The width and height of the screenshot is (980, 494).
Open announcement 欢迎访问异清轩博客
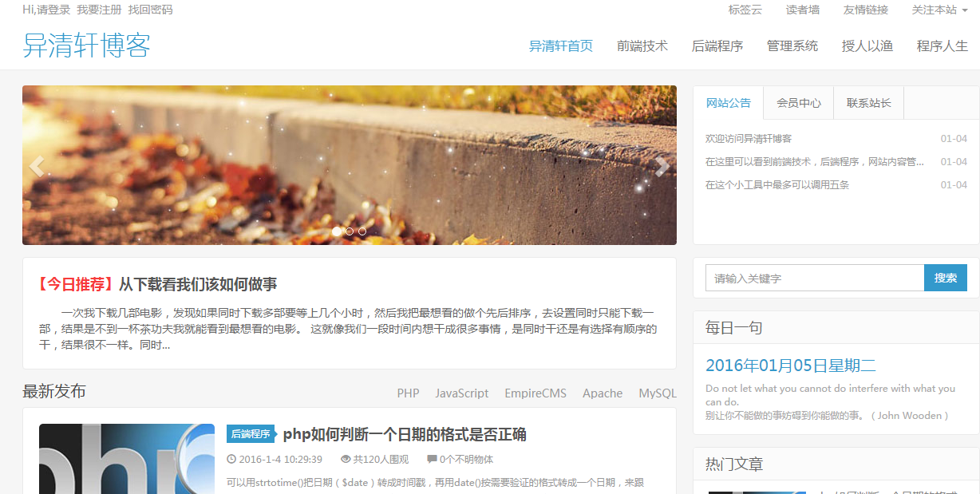click(x=749, y=139)
